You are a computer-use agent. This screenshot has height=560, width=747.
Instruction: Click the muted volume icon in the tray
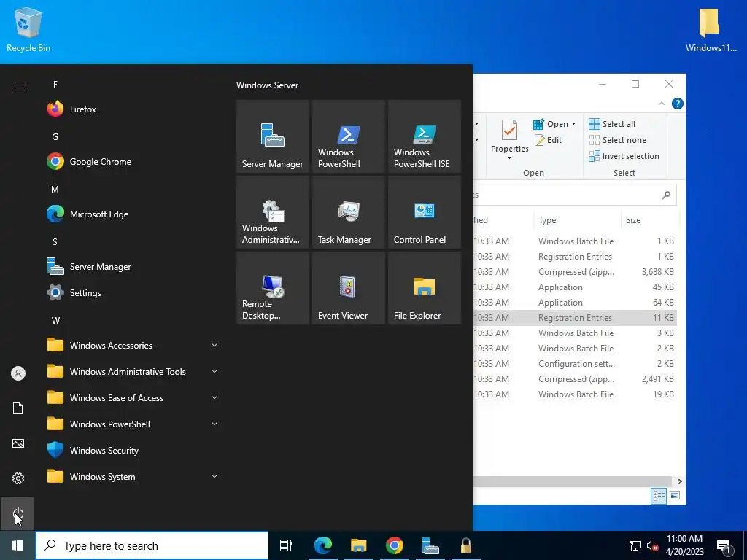click(x=652, y=545)
